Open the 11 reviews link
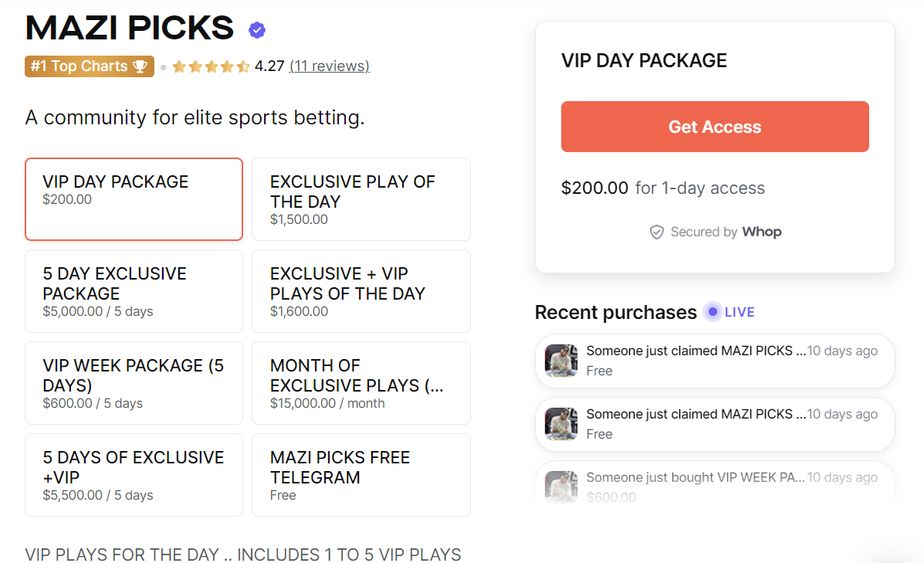This screenshot has width=924, height=563. pyautogui.click(x=330, y=66)
